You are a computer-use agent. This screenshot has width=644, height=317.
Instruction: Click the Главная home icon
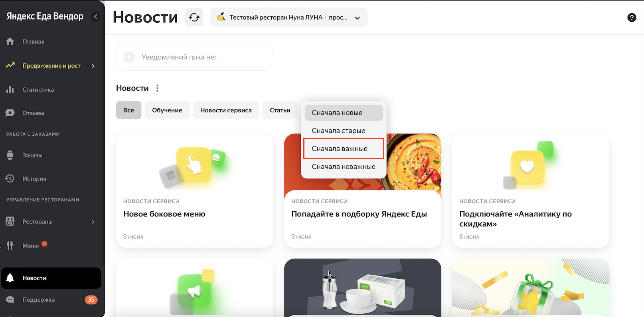10,42
